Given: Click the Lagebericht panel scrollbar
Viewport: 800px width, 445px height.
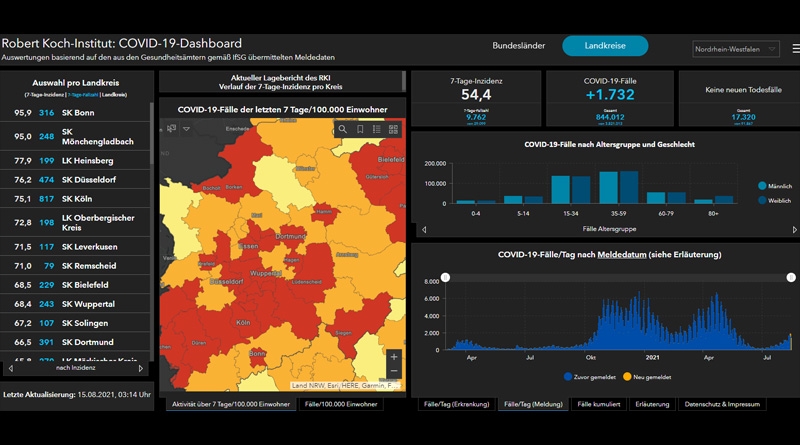Looking at the screenshot, I should coord(404,81).
